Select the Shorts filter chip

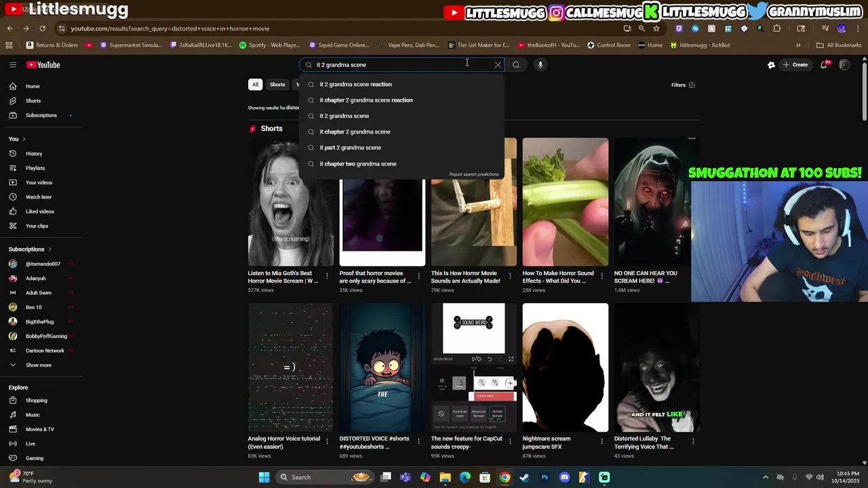pos(277,85)
